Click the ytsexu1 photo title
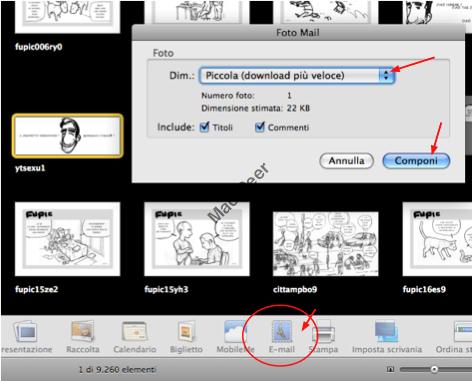This screenshot has height=381, width=472. pos(30,168)
